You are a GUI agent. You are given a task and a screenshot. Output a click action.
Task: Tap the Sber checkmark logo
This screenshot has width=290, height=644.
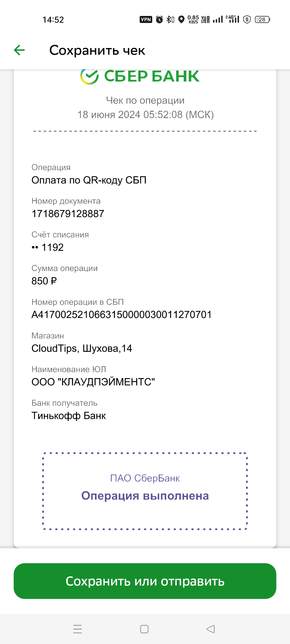[89, 76]
